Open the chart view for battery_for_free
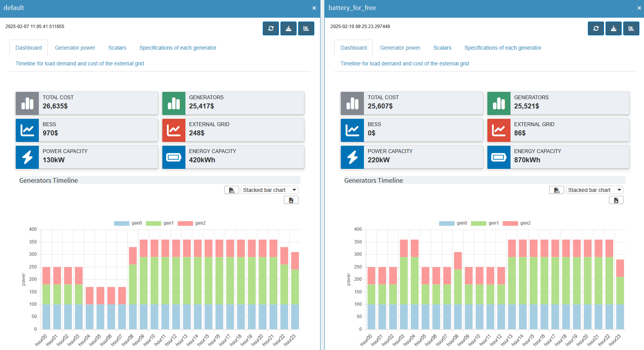Image resolution: width=644 pixels, height=350 pixels. click(631, 28)
